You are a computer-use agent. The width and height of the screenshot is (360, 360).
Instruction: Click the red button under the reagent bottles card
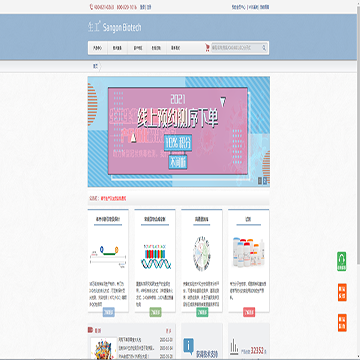(x=249, y=312)
